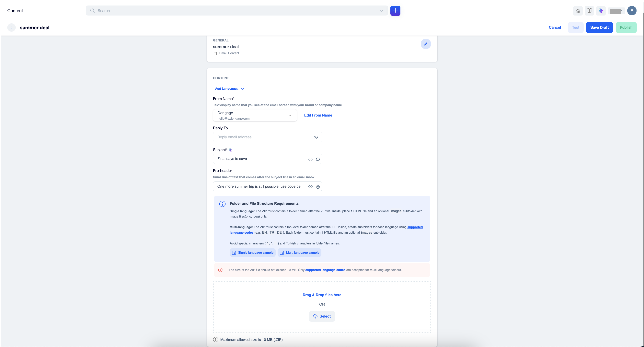
Task: Click Drag & Drop files here text
Action: point(322,295)
